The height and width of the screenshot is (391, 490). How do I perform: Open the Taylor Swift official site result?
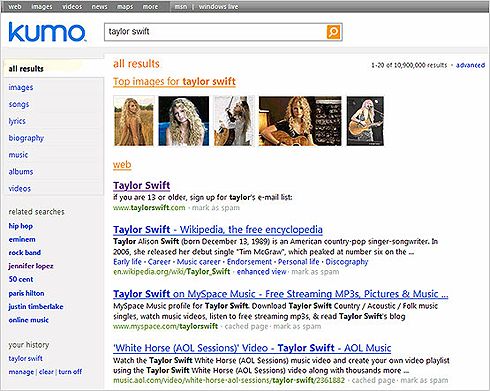[x=141, y=186]
